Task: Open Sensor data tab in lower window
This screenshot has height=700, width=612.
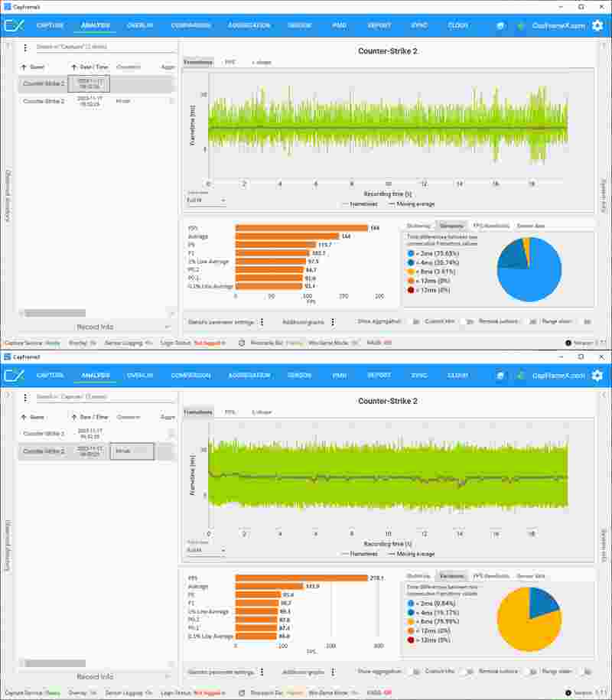Action: [531, 576]
